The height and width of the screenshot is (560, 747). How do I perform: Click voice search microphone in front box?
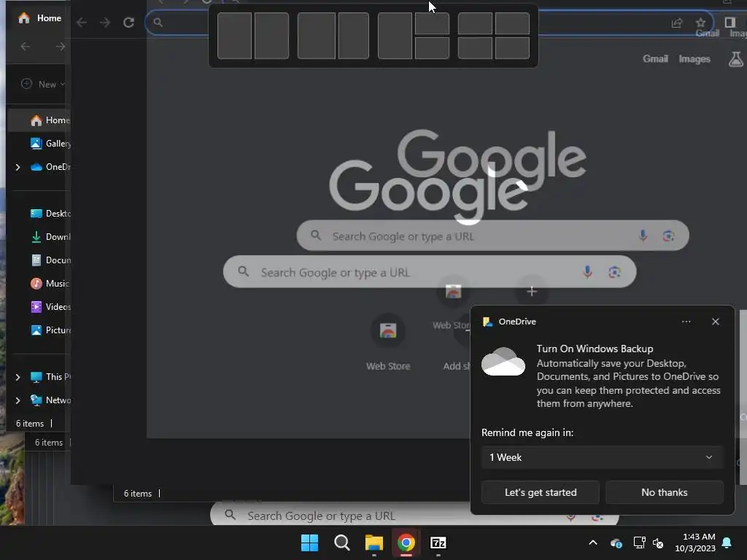click(587, 272)
